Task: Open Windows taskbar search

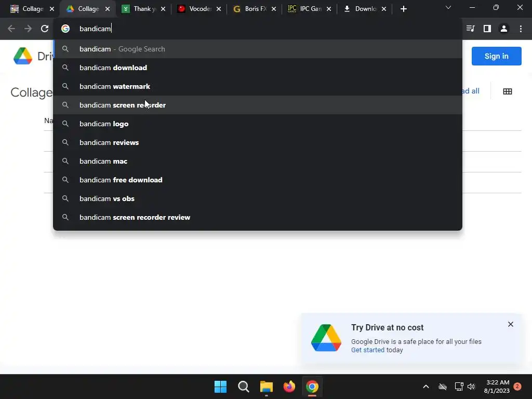Action: 243,387
